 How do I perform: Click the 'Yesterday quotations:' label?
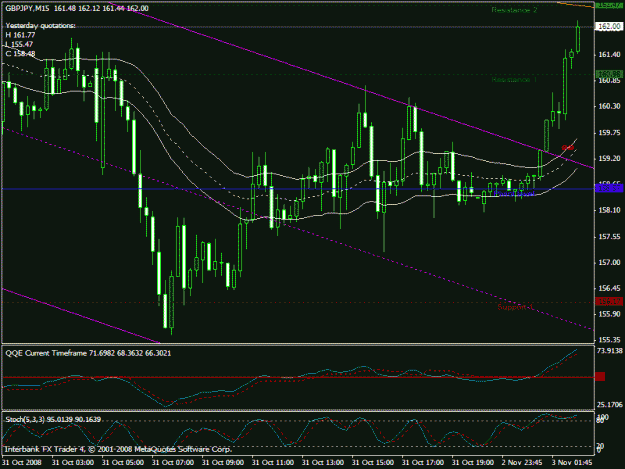tap(40, 26)
